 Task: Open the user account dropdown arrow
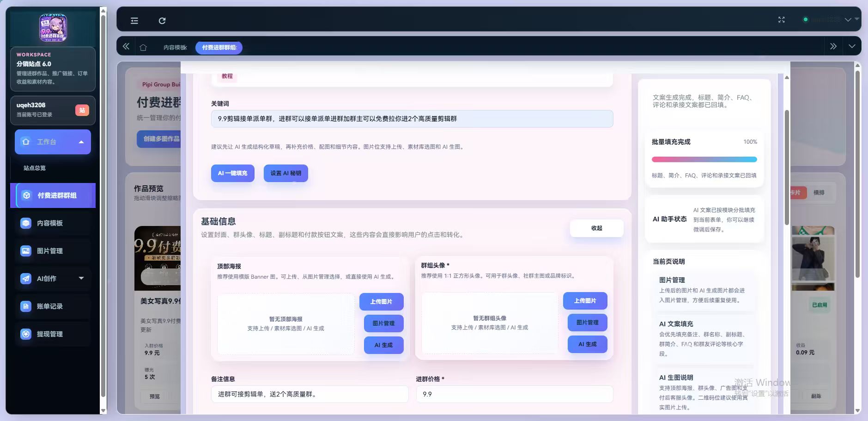coord(848,20)
